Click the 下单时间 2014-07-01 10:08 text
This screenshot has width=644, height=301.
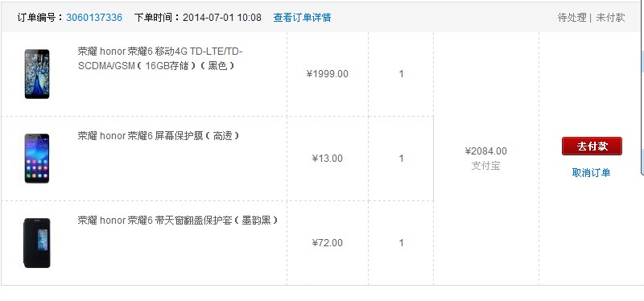pos(197,18)
